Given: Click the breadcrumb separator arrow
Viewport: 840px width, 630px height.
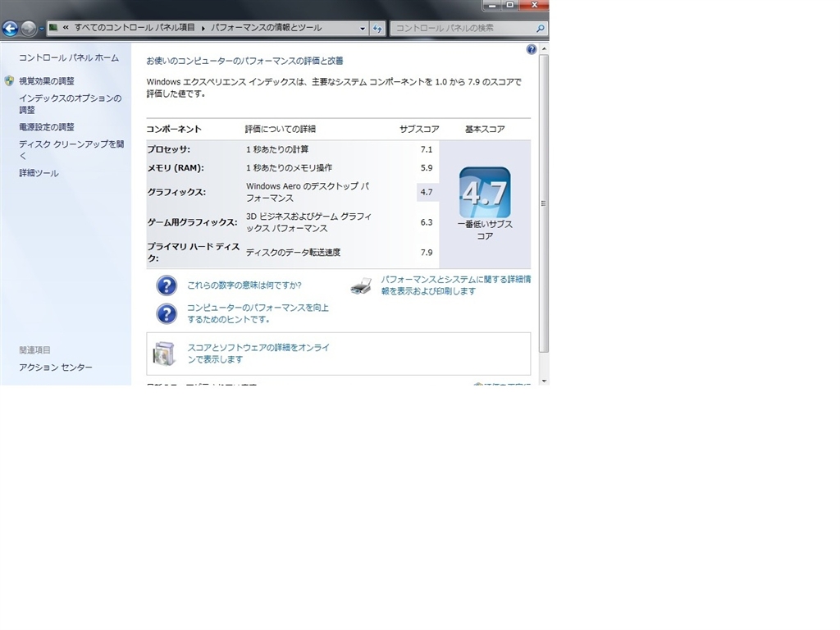Looking at the screenshot, I should pyautogui.click(x=203, y=29).
